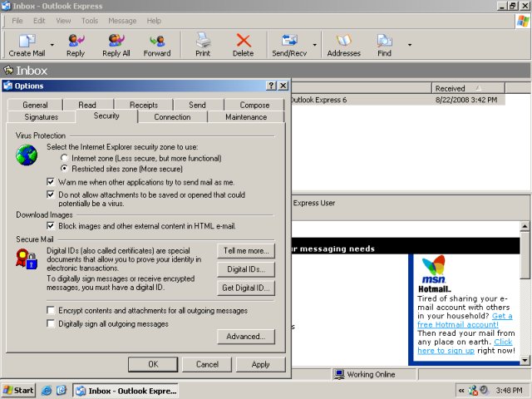Click the Start button
This screenshot has width=532, height=399.
(18, 391)
